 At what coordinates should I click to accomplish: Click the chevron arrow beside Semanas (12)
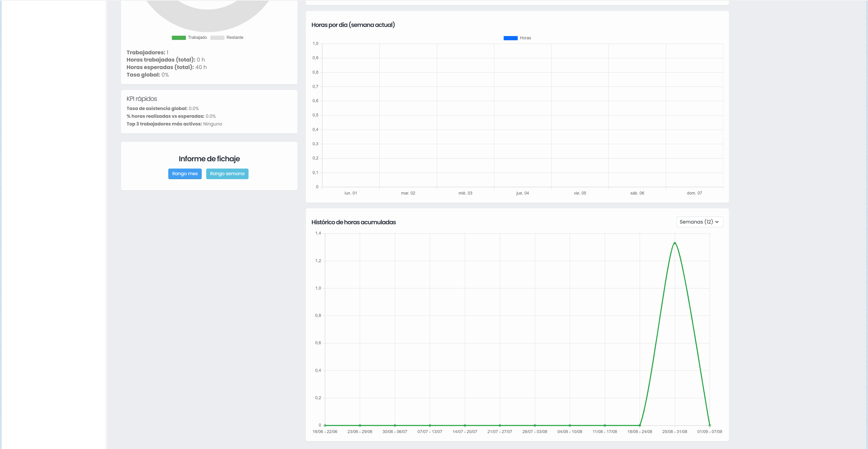tap(717, 222)
